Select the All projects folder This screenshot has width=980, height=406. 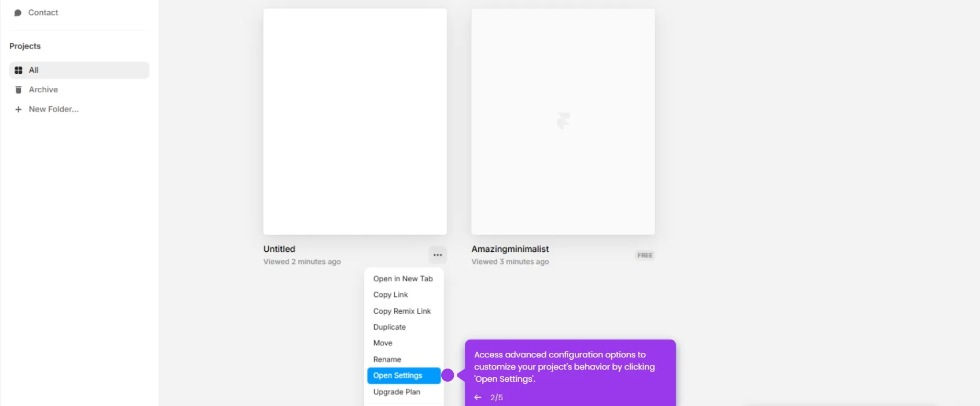coord(79,70)
